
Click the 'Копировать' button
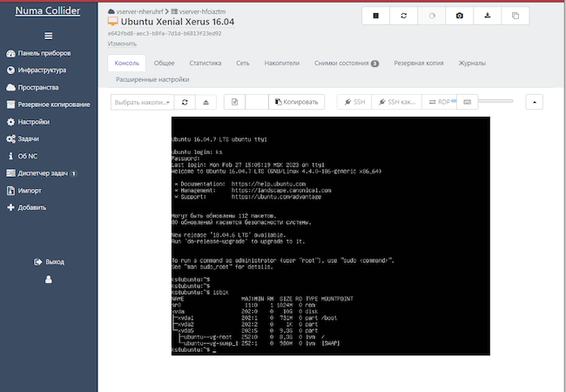(x=296, y=102)
